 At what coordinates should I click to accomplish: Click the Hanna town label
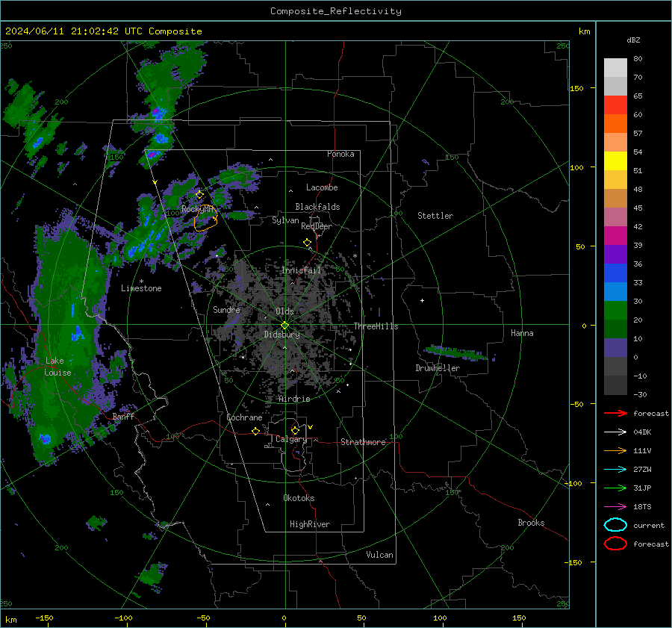pyautogui.click(x=522, y=333)
